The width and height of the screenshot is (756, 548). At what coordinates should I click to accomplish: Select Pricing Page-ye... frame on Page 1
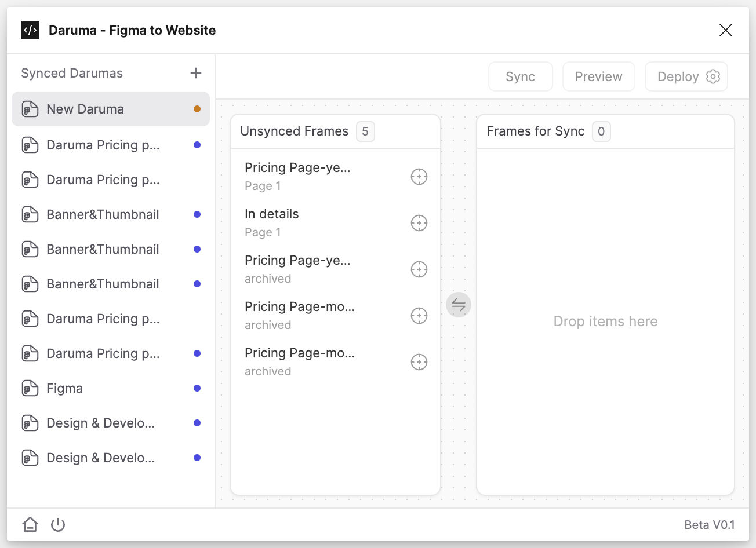[x=336, y=177]
